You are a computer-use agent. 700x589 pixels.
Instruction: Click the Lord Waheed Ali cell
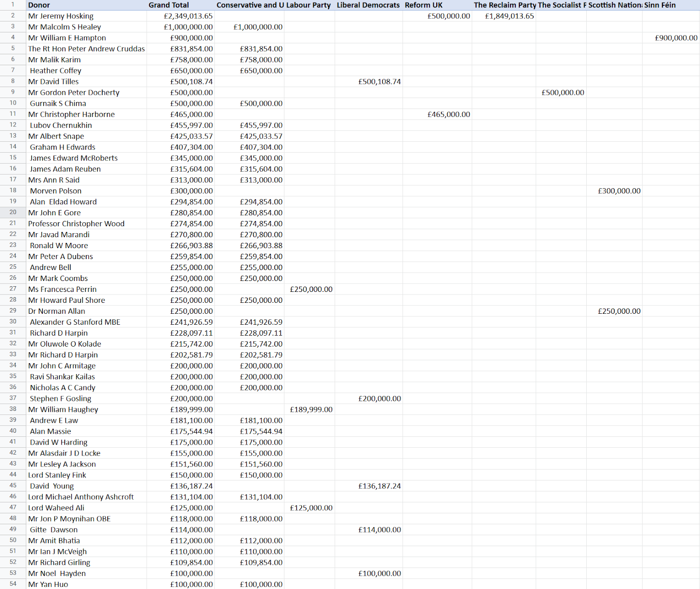(86, 508)
